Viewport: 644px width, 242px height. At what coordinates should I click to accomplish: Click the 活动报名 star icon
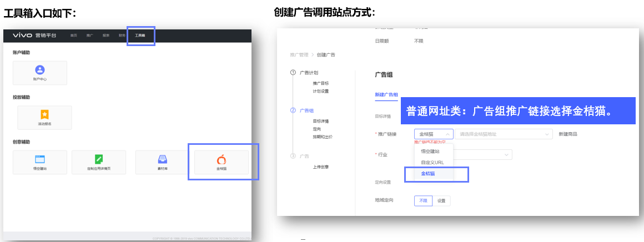pyautogui.click(x=44, y=114)
